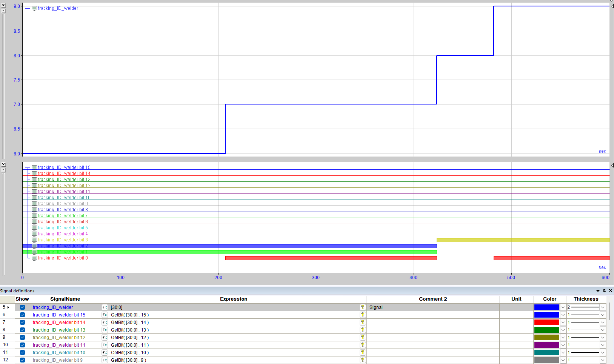Open expression help for bit 11 row

(363, 345)
